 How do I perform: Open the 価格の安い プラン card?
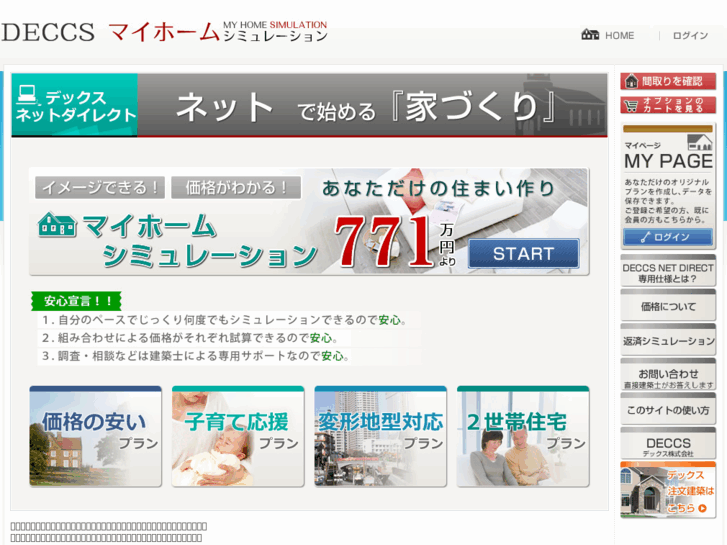click(x=96, y=436)
